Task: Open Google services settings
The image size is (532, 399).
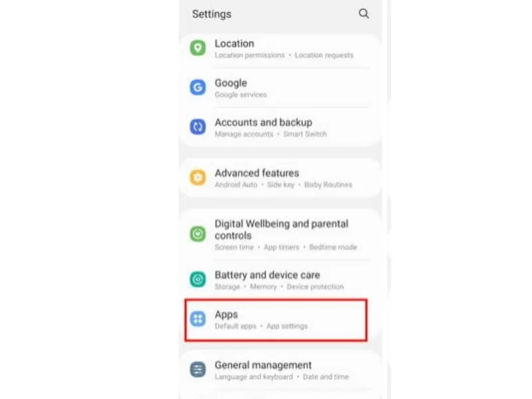Action: 280,88
